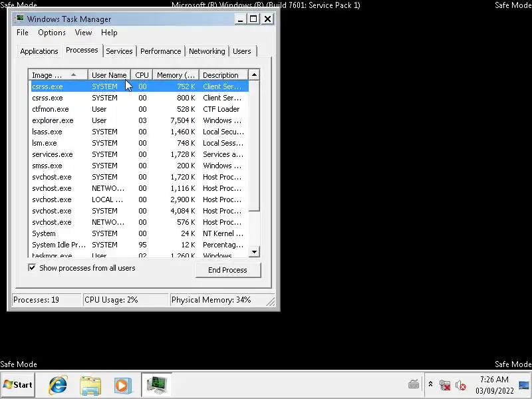This screenshot has height=399, width=532.
Task: Select the services.exe process
Action: click(x=140, y=154)
